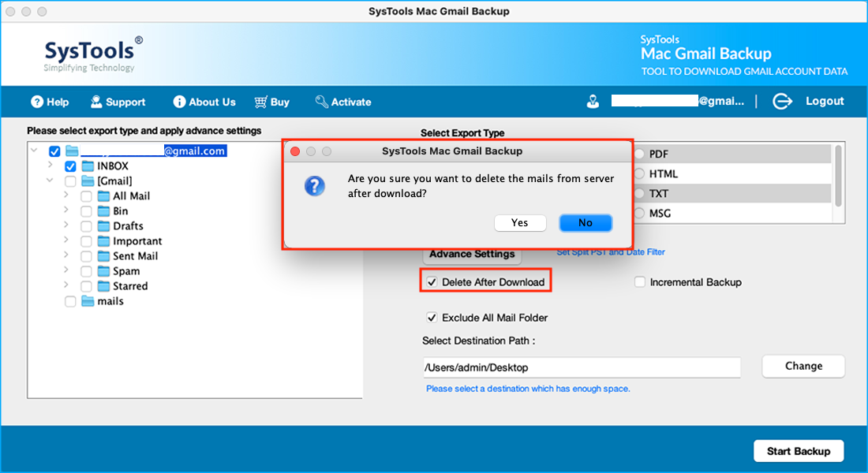Click the Drafts folder icon
Screen dimensions: 868x473
[103, 225]
